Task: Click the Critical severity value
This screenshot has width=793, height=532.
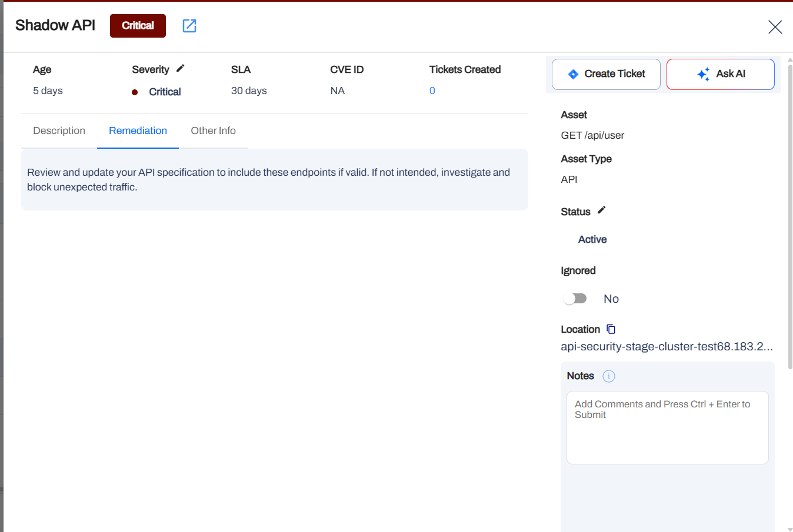Action: click(165, 92)
